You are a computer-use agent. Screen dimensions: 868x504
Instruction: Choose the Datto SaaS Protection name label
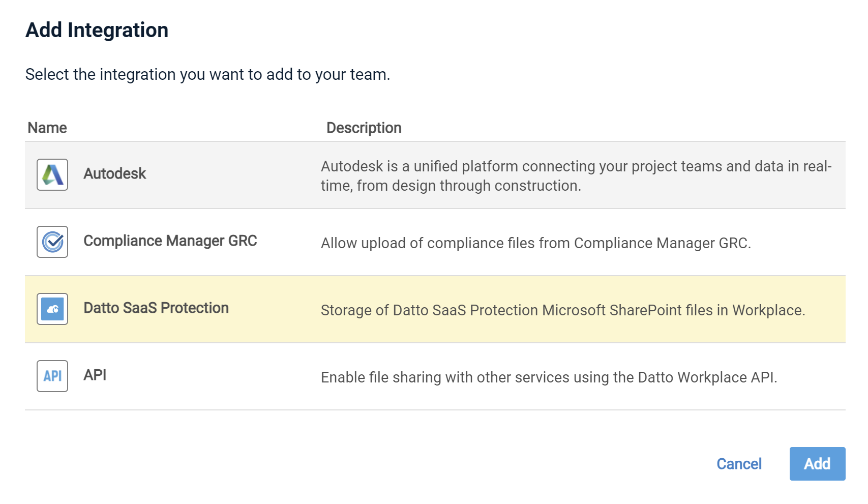pyautogui.click(x=156, y=308)
